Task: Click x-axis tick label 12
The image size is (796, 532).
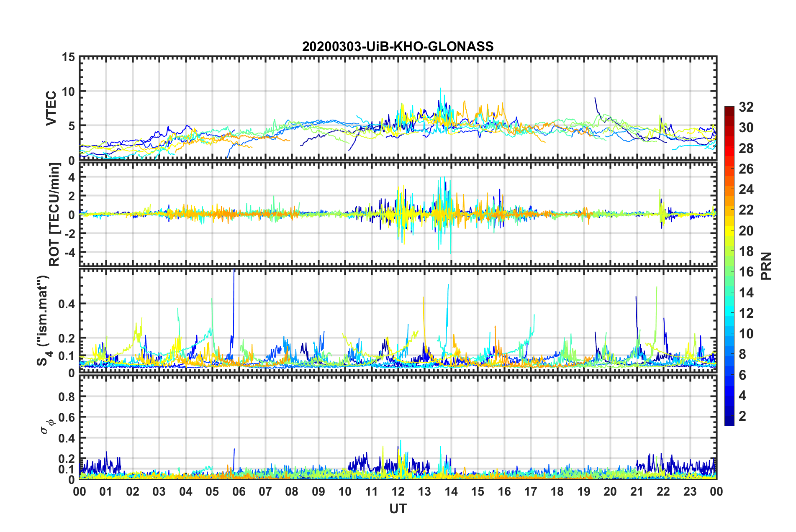Action: 398,491
